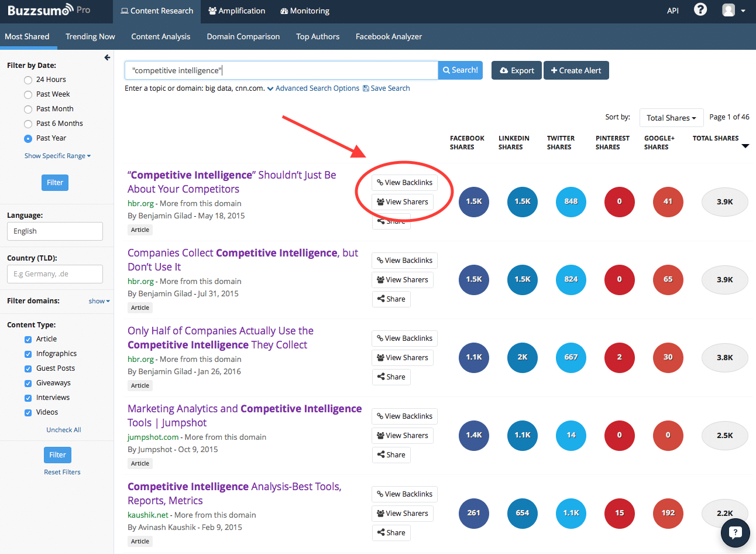Click the Twitter shares 667 circle
The height and width of the screenshot is (554, 756).
571,357
